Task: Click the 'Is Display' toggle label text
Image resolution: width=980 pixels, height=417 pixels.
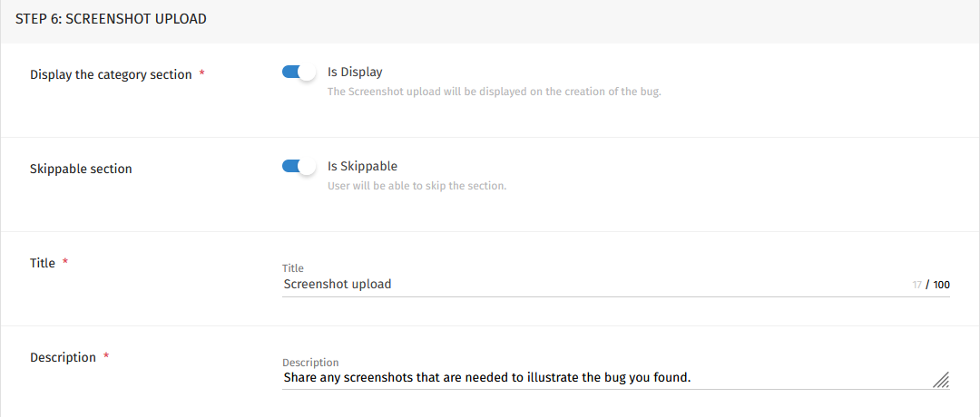Action: point(355,72)
